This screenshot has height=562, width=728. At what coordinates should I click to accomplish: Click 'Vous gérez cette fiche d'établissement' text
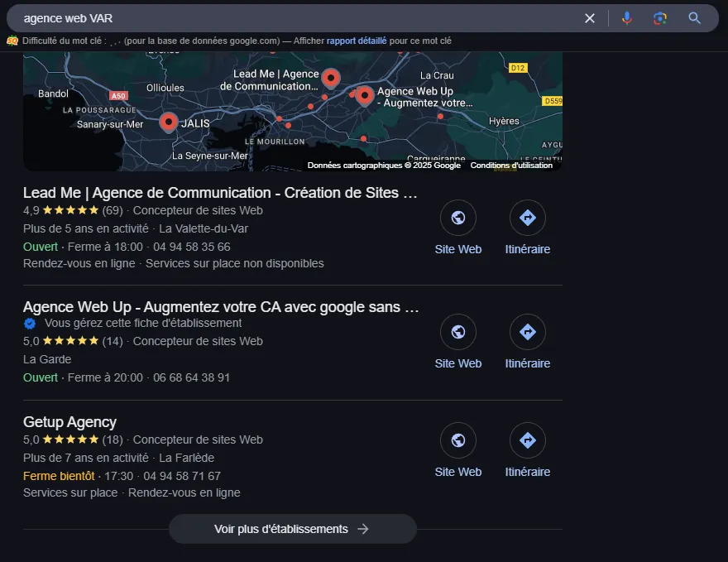point(143,324)
